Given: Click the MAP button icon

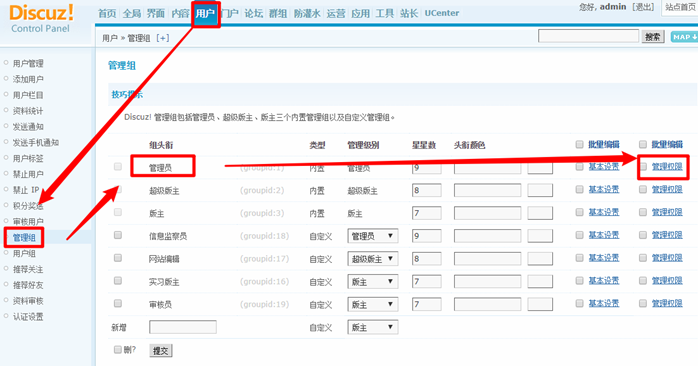Looking at the screenshot, I should click(x=684, y=37).
